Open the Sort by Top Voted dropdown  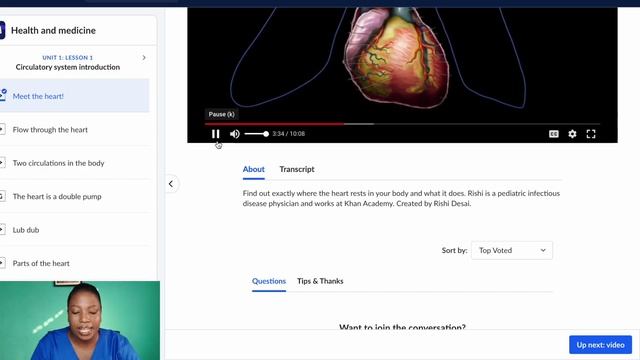512,250
